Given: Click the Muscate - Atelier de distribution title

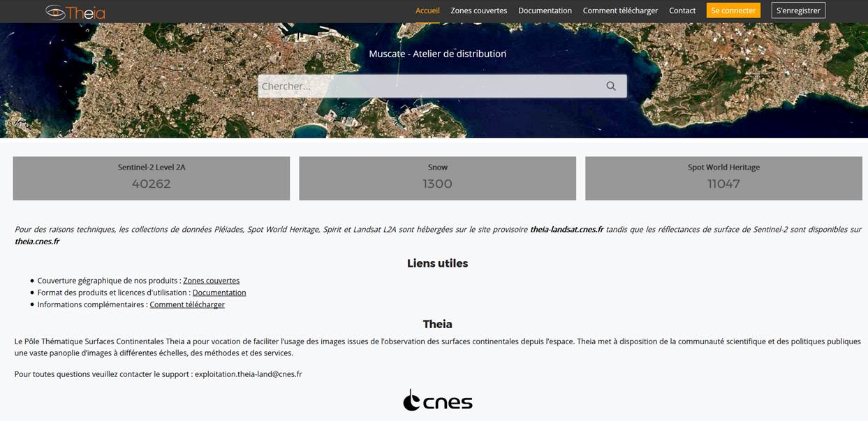Looking at the screenshot, I should tap(438, 54).
